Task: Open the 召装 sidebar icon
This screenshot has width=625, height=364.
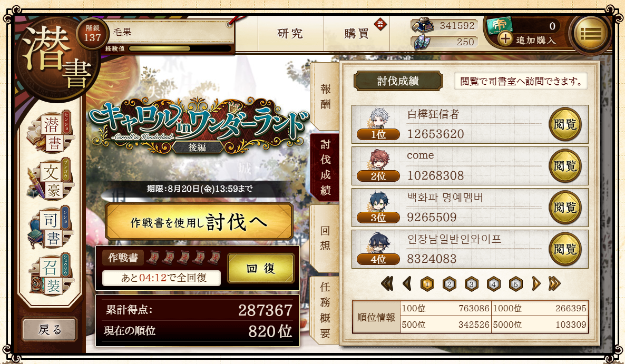Action: [51, 276]
